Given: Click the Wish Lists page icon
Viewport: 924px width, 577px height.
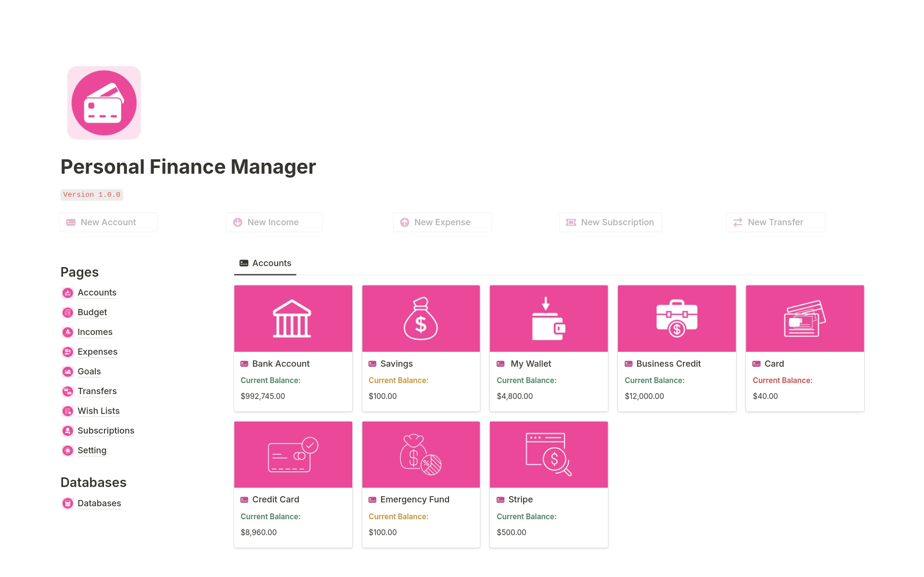Looking at the screenshot, I should pyautogui.click(x=68, y=411).
